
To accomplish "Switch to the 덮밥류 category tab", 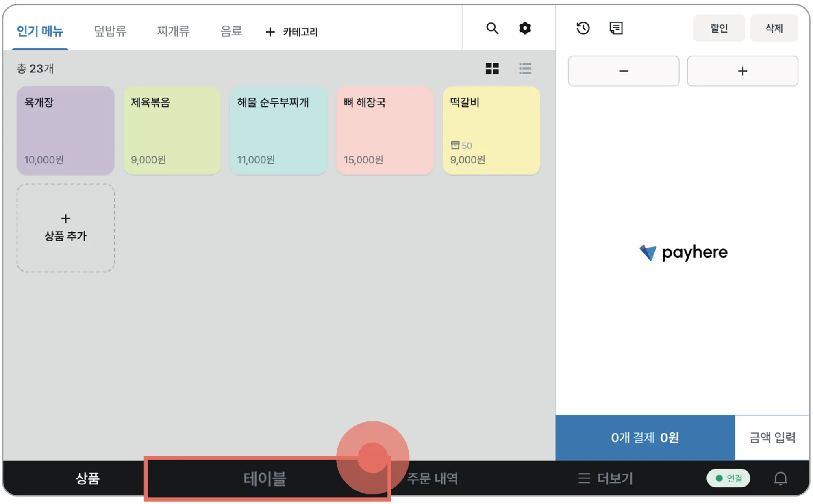I will click(x=110, y=31).
